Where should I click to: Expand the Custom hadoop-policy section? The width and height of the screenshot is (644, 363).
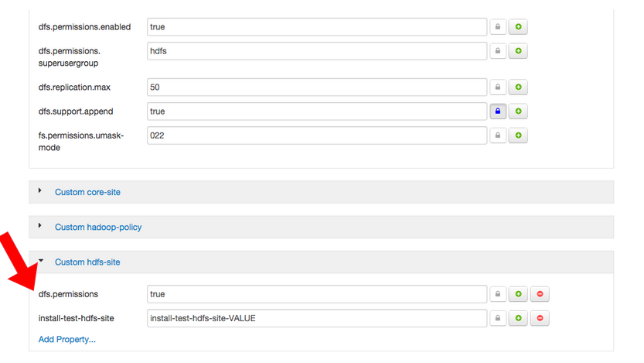[40, 225]
